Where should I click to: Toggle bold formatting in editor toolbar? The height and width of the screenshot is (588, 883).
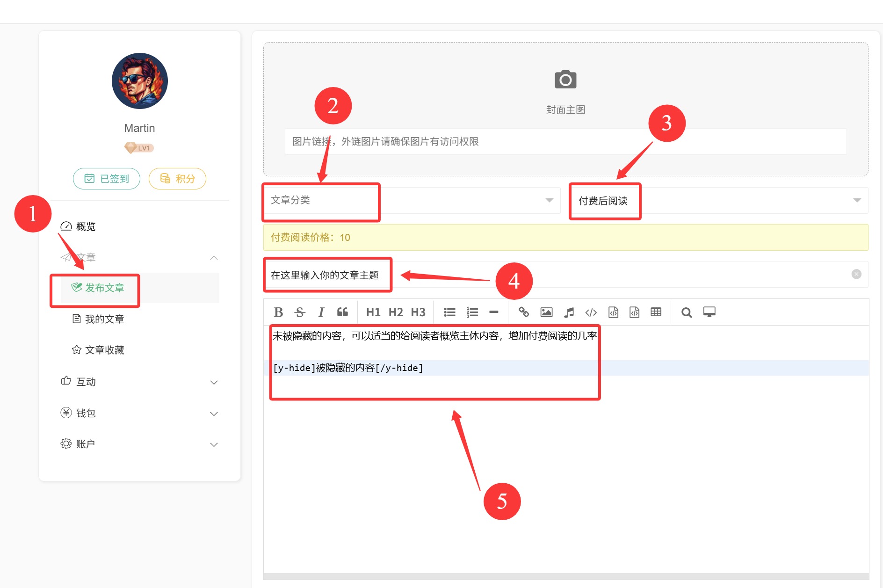(278, 312)
